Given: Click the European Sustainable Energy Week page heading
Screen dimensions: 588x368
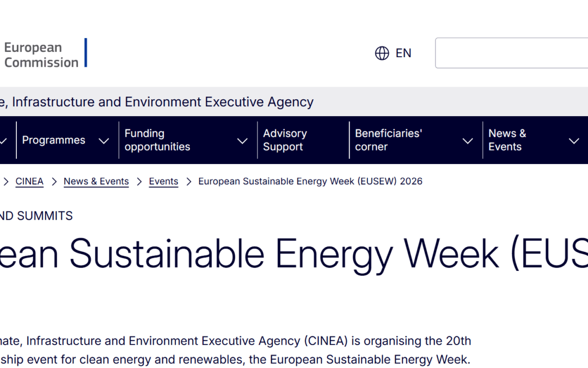Looking at the screenshot, I should click(x=294, y=254).
